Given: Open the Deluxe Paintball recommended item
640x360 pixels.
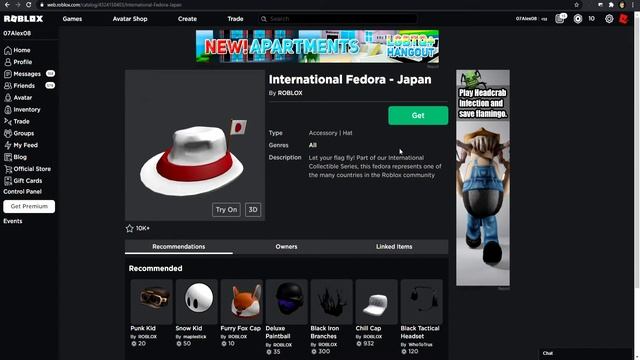Looking at the screenshot, I should (287, 317).
